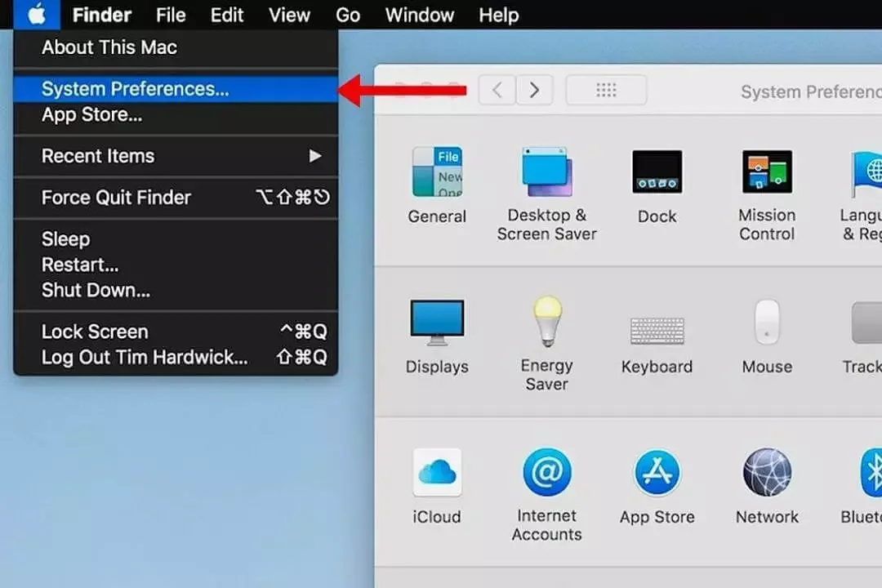The width and height of the screenshot is (882, 588).
Task: Open the App Store preferences pane
Action: [657, 474]
